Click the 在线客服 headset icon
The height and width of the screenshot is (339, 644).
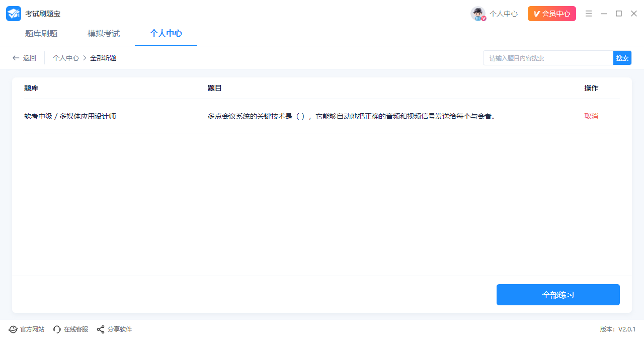pos(57,329)
